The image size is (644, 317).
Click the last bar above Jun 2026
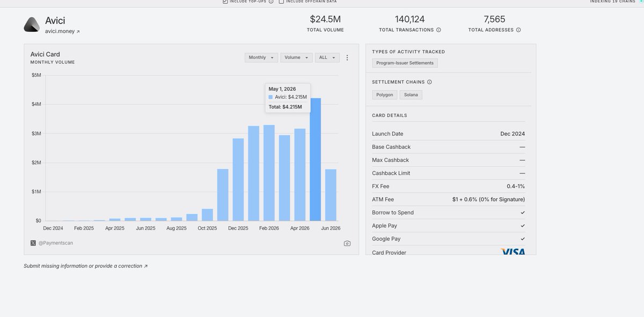[331, 195]
